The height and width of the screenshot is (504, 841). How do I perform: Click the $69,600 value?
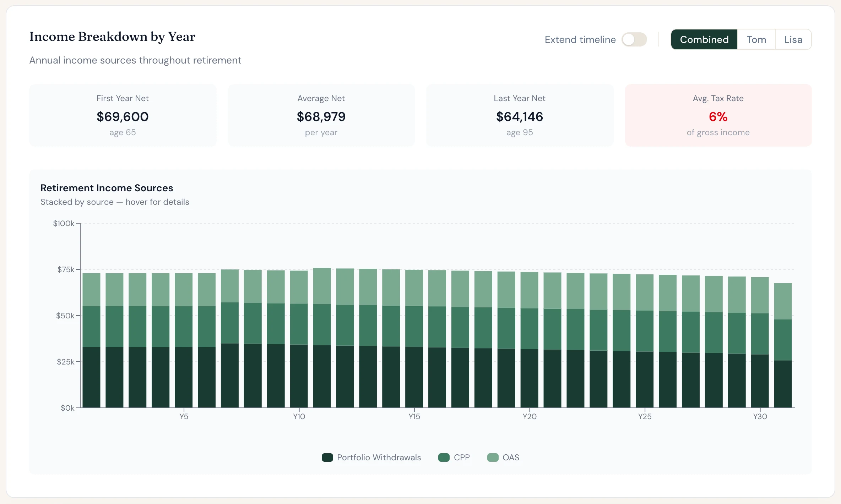click(x=123, y=117)
